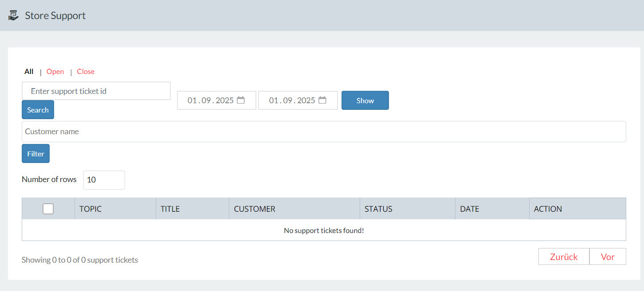Click the Store Support shop icon
The image size is (644, 291).
14,16
